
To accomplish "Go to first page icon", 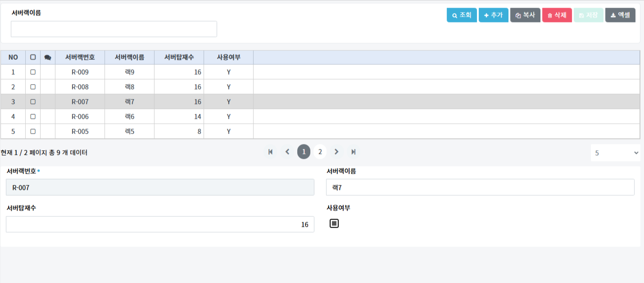I will [x=271, y=152].
